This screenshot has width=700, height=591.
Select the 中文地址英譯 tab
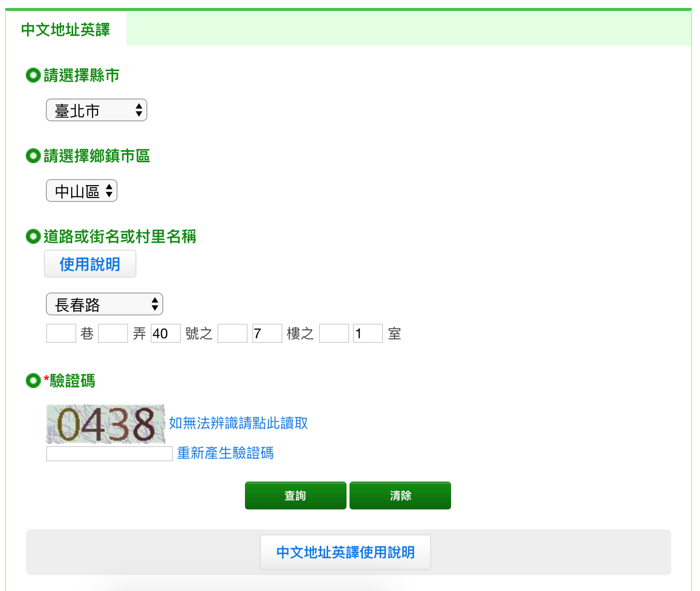pos(66,29)
